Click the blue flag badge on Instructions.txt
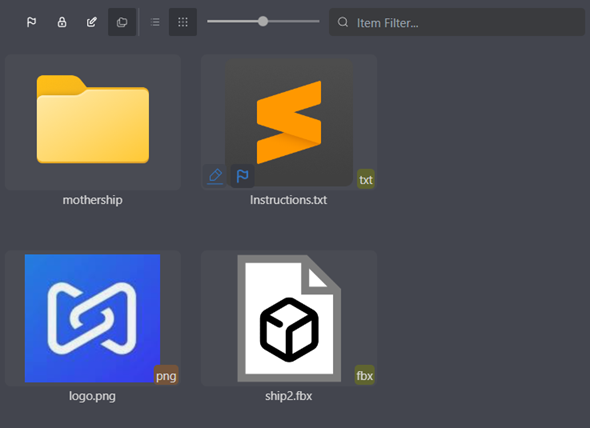Image resolution: width=590 pixels, height=428 pixels. pos(242,176)
